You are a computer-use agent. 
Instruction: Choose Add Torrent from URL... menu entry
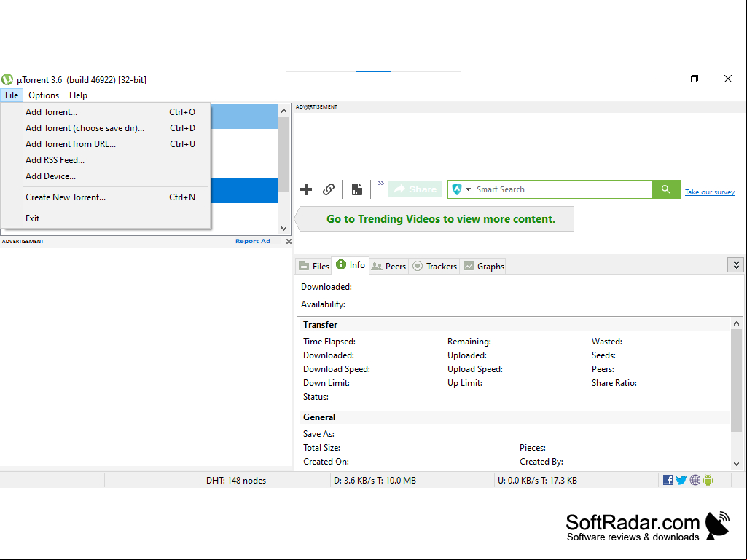[106, 144]
